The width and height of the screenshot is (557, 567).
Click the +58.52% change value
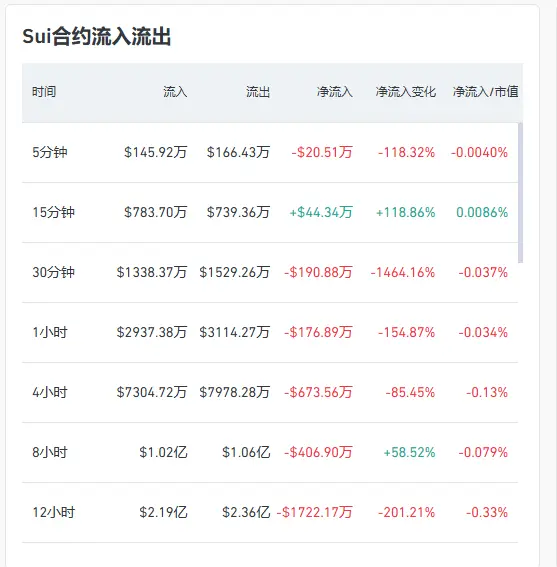(x=409, y=452)
